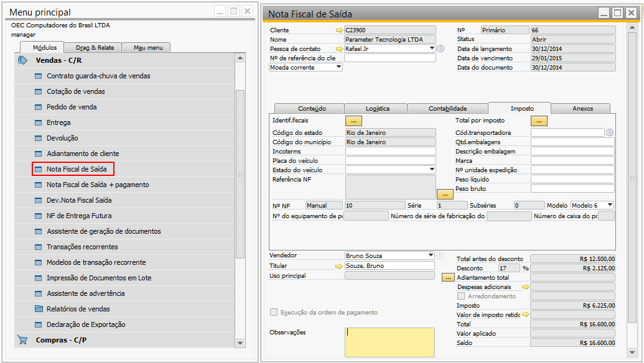Expand the Moeda corrente dropdown
This screenshot has width=644, height=363.
tap(338, 67)
